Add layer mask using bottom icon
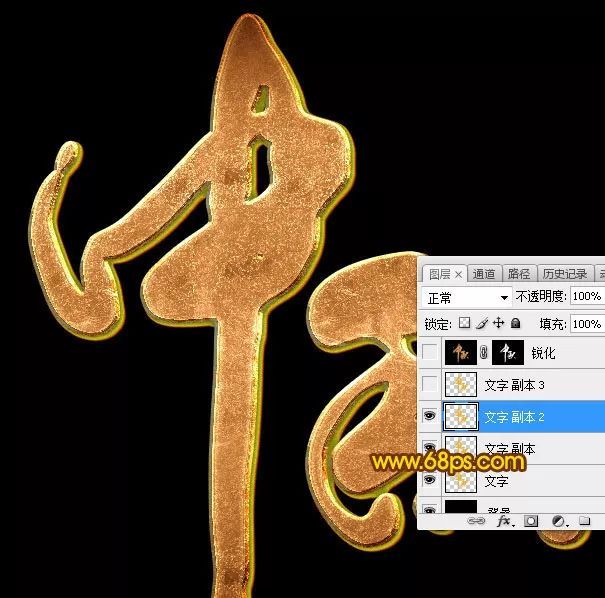Viewport: 605px width, 598px height. tap(532, 521)
